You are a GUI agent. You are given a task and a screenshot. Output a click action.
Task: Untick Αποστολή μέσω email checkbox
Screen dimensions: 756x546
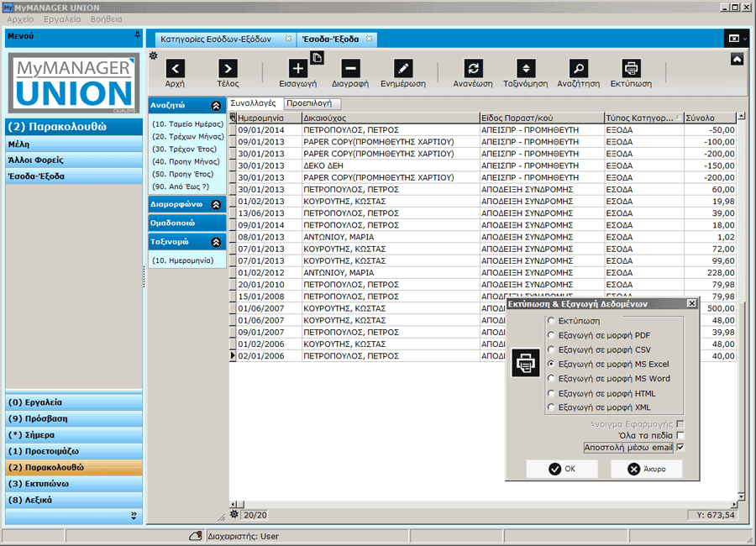680,448
